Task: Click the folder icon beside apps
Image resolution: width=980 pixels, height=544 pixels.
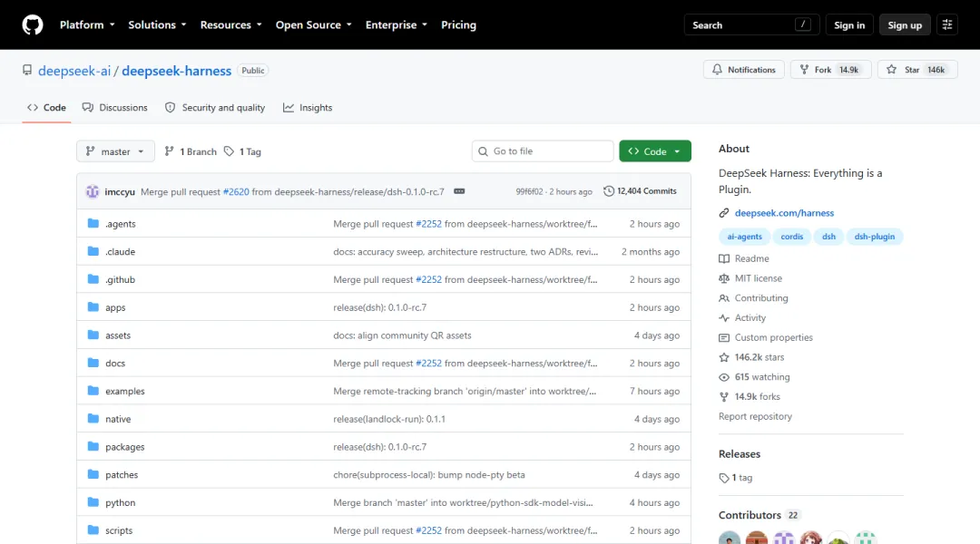Action: (x=93, y=306)
